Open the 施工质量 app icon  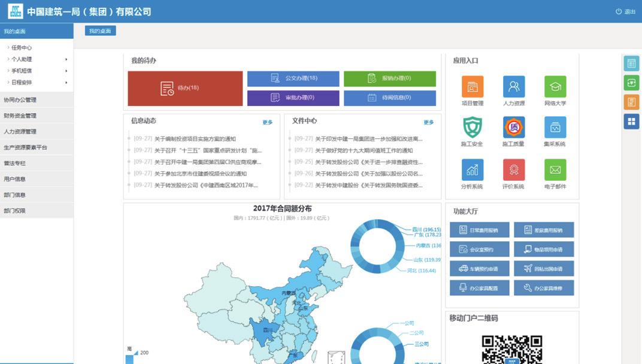pyautogui.click(x=514, y=128)
